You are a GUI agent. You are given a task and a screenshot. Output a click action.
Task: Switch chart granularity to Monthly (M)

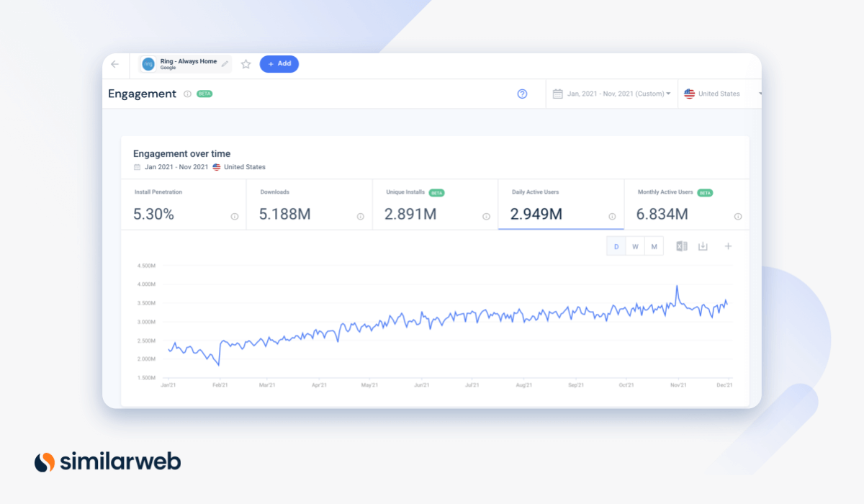click(654, 246)
